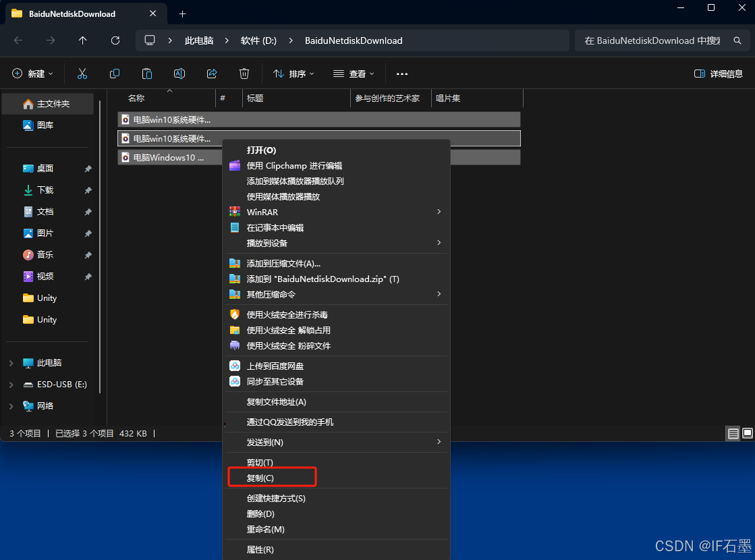Expand 其他压缩命令 submenu
The width and height of the screenshot is (755, 560).
pos(439,294)
